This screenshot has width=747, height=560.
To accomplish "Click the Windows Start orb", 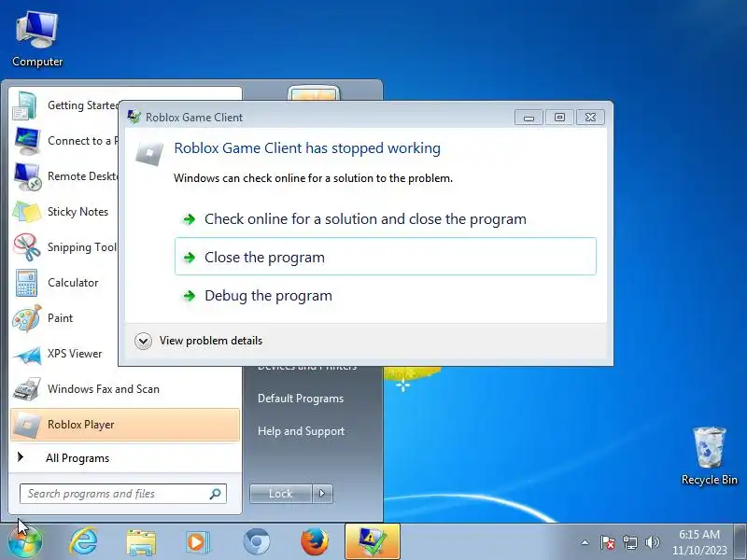I will pyautogui.click(x=25, y=542).
